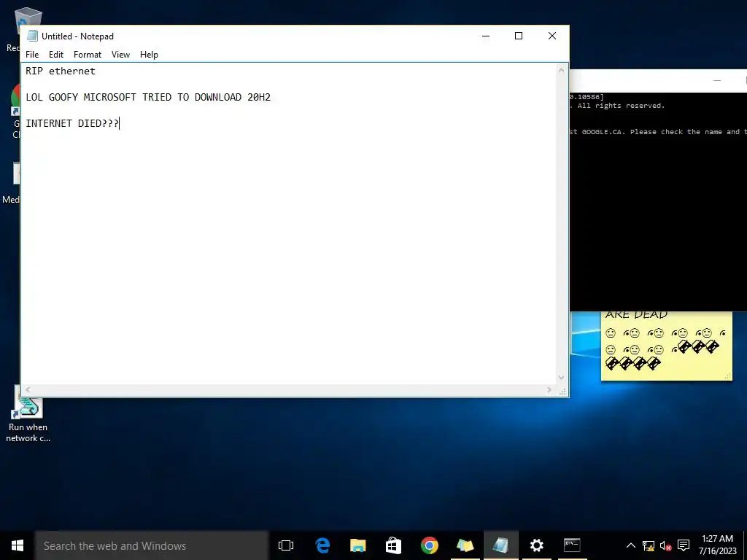
Task: Open the Edit menu in Notepad
Action: tap(55, 55)
